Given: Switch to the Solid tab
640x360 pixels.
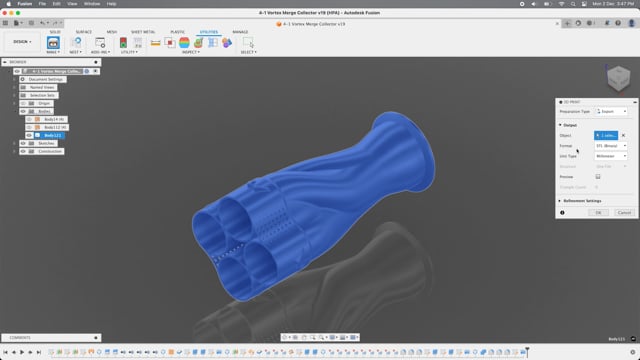Looking at the screenshot, I should coord(55,32).
